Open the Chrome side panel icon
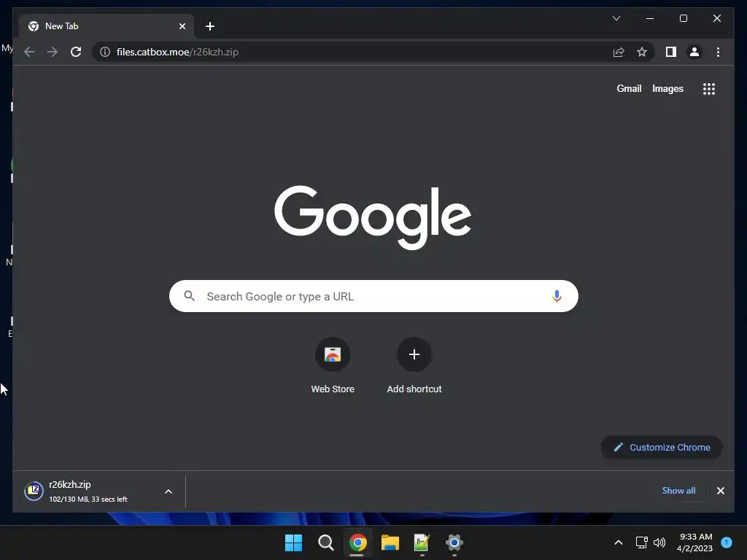This screenshot has height=560, width=747. 671,52
